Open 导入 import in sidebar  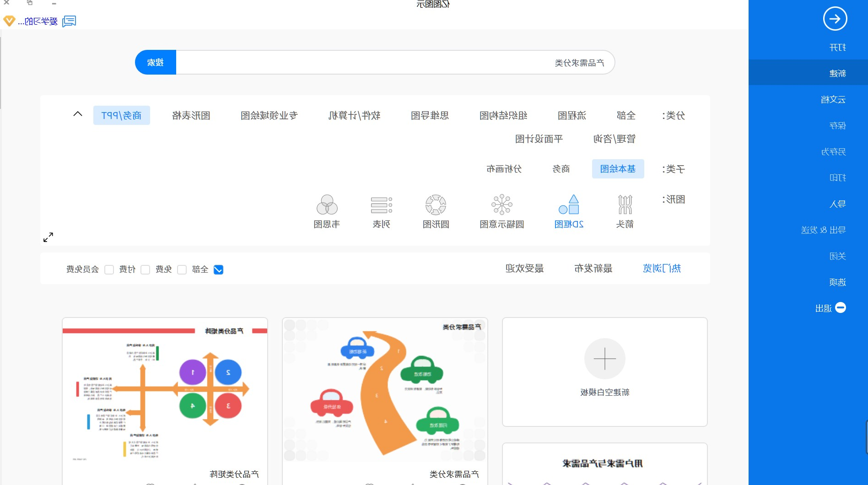tap(837, 204)
